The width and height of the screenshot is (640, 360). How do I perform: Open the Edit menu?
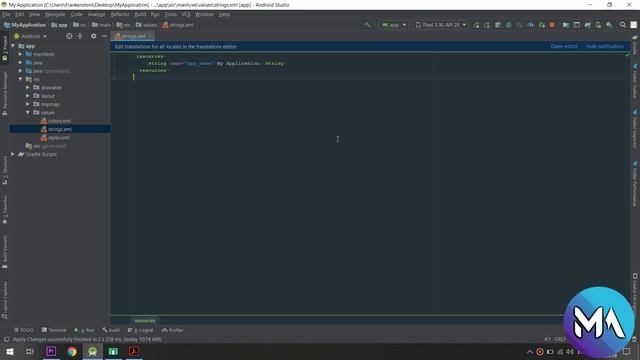pyautogui.click(x=20, y=14)
